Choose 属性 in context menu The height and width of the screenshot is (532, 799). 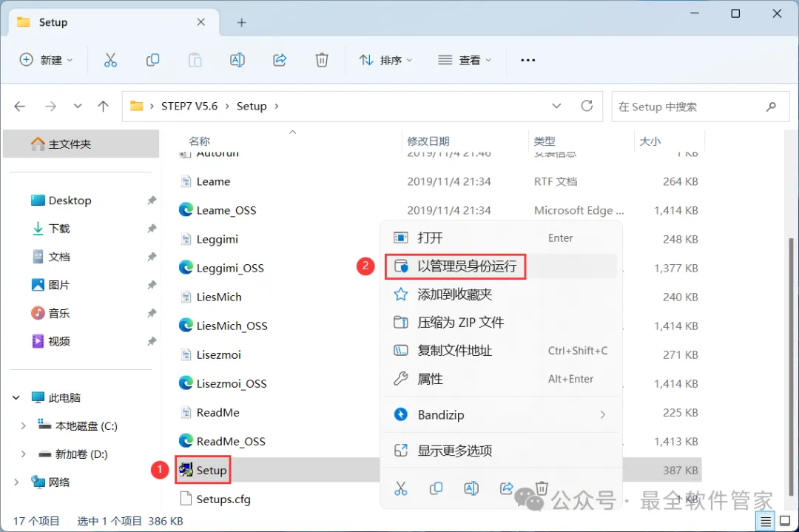coord(501,379)
